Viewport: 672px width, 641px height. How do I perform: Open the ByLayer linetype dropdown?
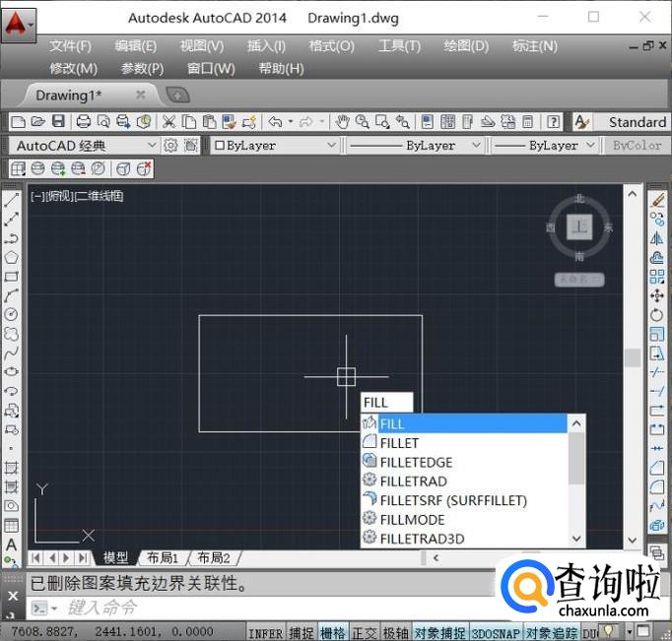pyautogui.click(x=416, y=145)
